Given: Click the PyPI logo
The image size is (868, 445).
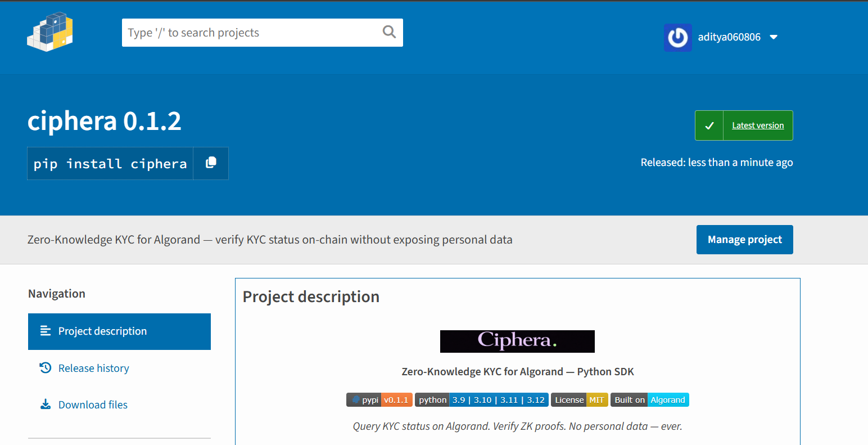Looking at the screenshot, I should coord(50,32).
